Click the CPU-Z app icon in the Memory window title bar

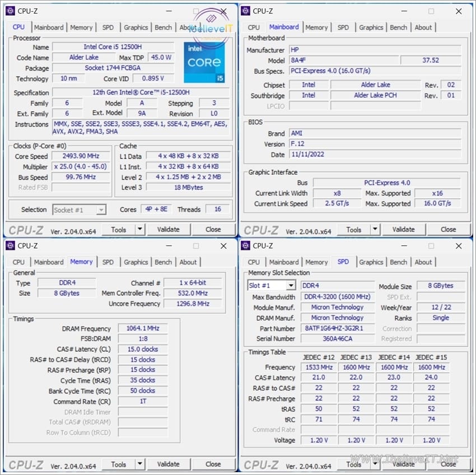point(10,245)
